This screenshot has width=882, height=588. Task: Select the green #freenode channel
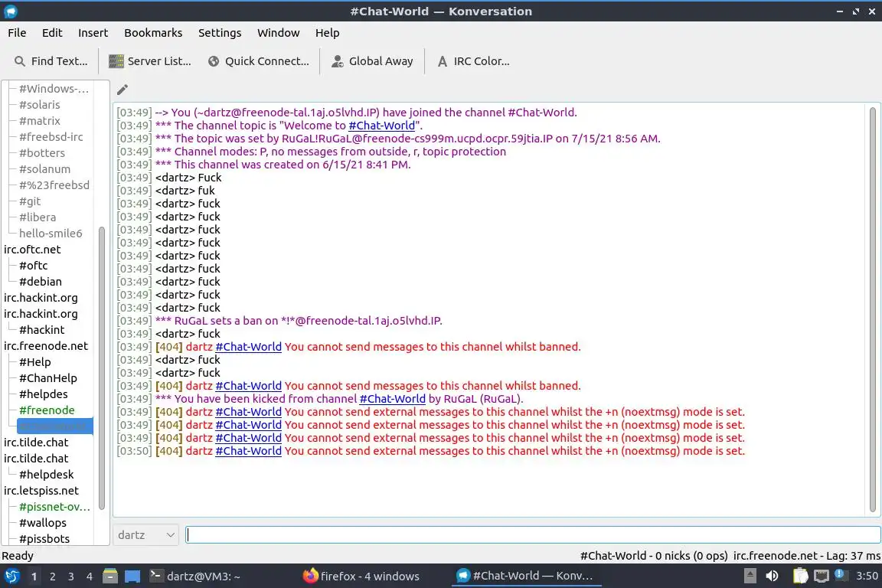tap(46, 410)
